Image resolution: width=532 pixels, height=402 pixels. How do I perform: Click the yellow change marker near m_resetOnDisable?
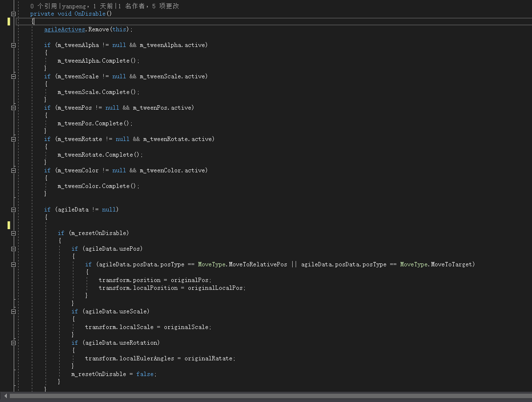(8, 225)
